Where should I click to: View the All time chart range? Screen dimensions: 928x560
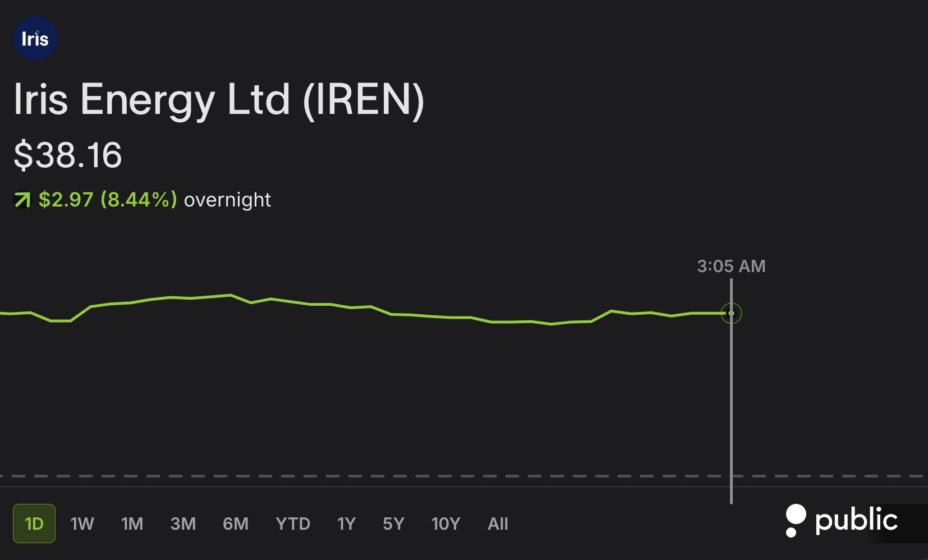tap(498, 524)
